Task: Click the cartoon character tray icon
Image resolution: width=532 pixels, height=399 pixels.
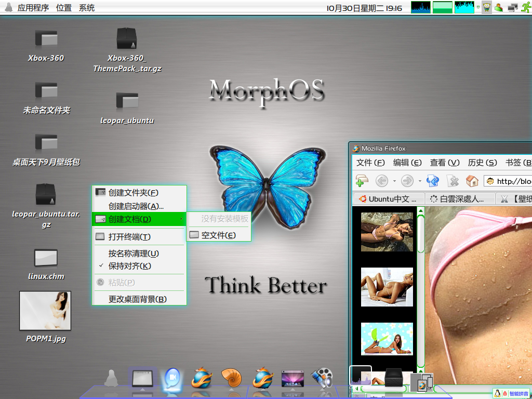Action: pyautogui.click(x=487, y=7)
